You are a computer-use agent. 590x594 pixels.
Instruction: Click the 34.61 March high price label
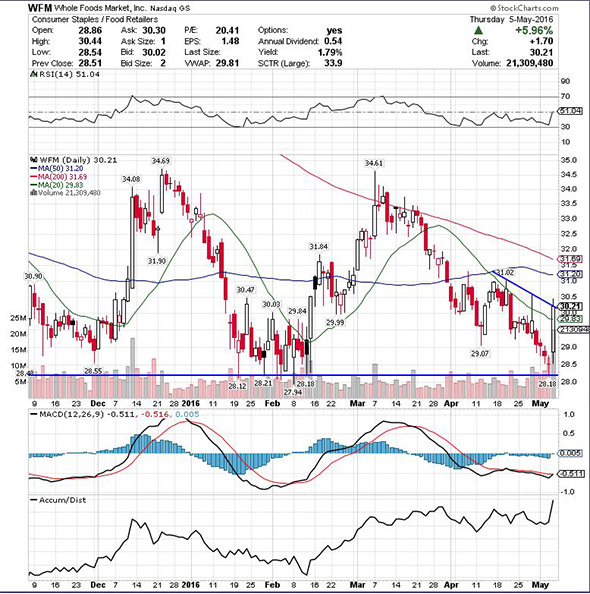pos(374,163)
